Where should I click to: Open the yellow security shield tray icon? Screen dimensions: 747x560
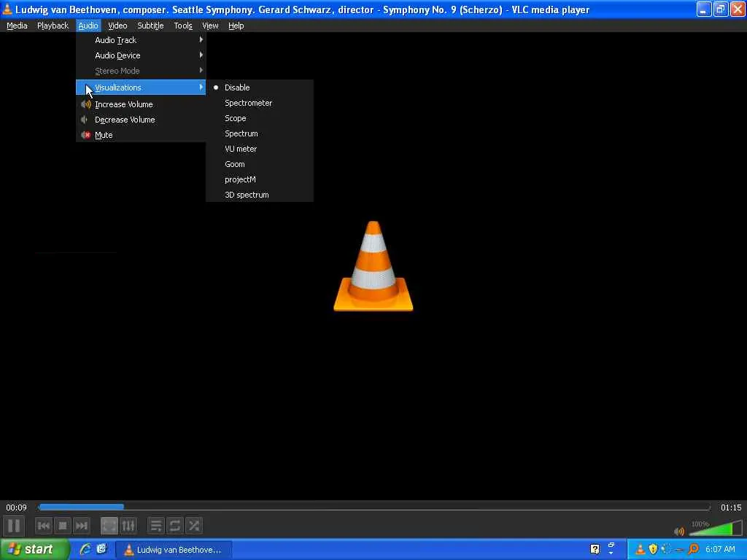click(x=653, y=550)
